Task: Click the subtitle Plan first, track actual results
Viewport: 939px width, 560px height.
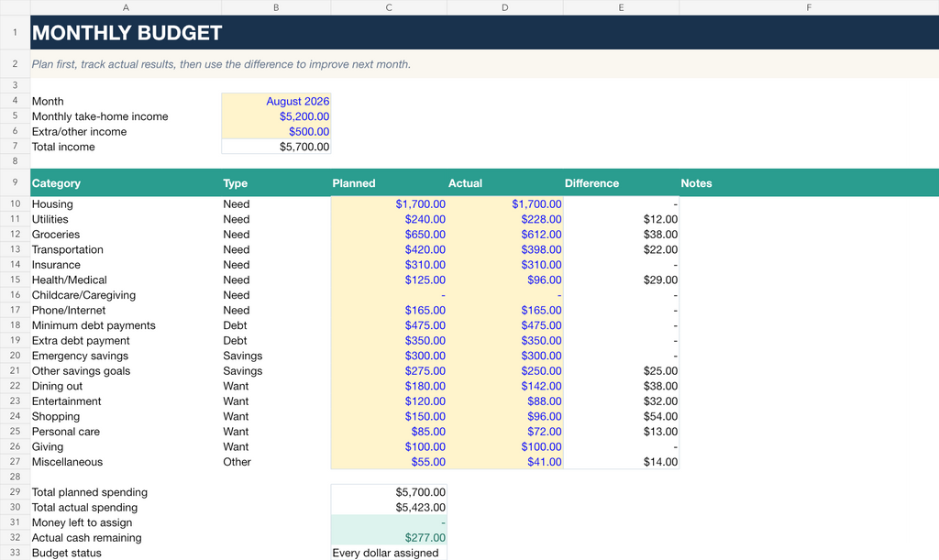Action: pos(221,64)
